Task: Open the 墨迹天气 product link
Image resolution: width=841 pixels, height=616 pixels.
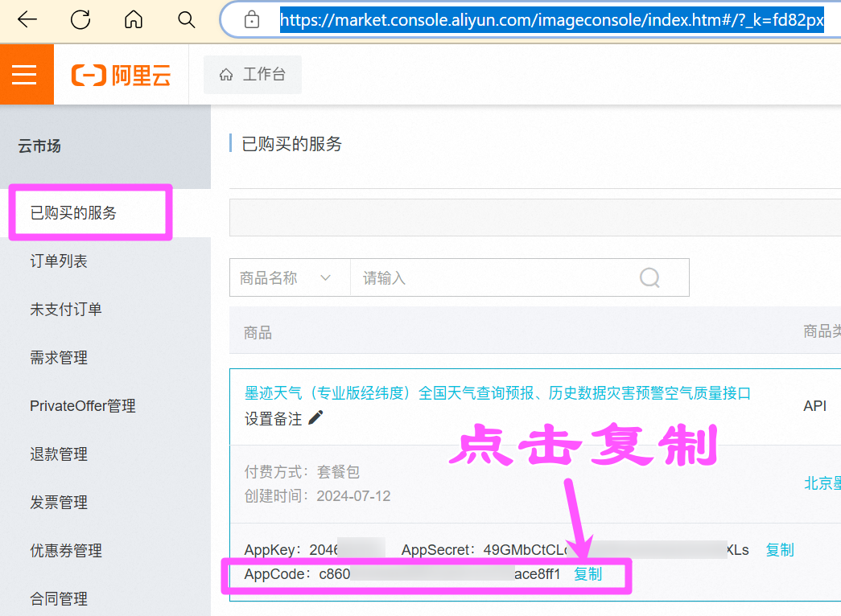Action: click(497, 393)
